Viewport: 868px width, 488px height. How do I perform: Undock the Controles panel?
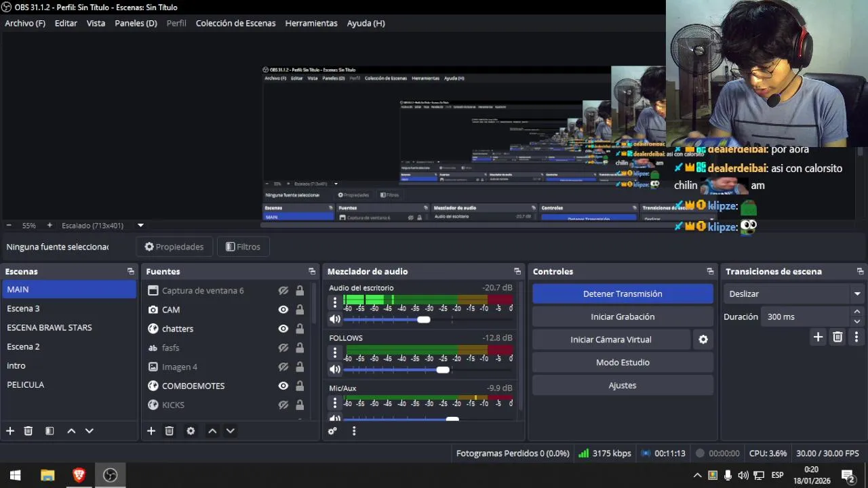710,271
